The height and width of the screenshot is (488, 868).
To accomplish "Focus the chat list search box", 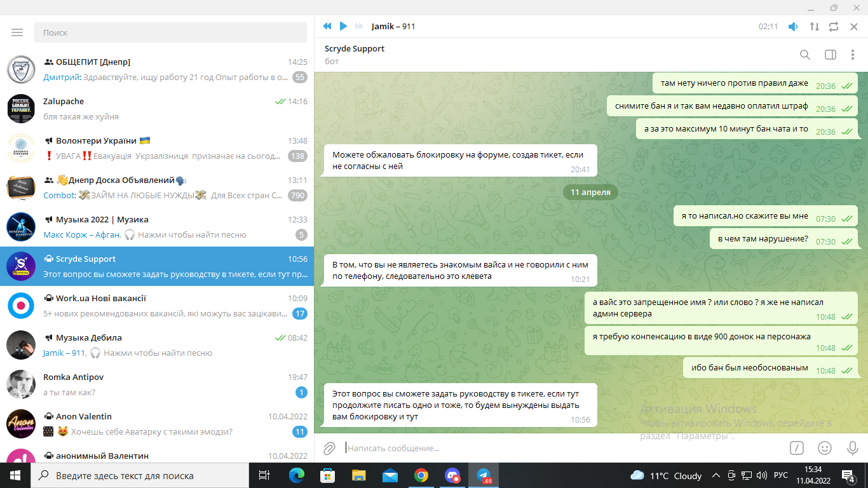I will click(172, 32).
